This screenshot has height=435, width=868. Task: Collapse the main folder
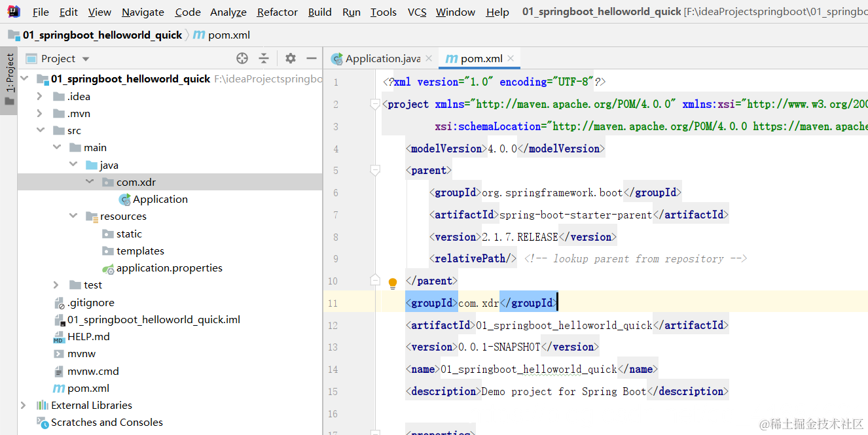coord(57,147)
